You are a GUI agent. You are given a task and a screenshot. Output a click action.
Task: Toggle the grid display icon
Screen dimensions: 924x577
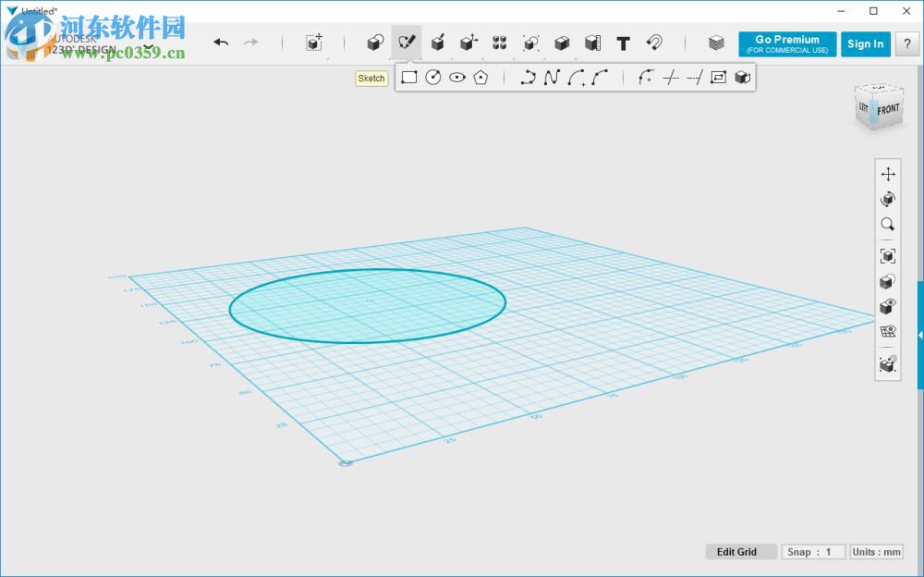(888, 330)
